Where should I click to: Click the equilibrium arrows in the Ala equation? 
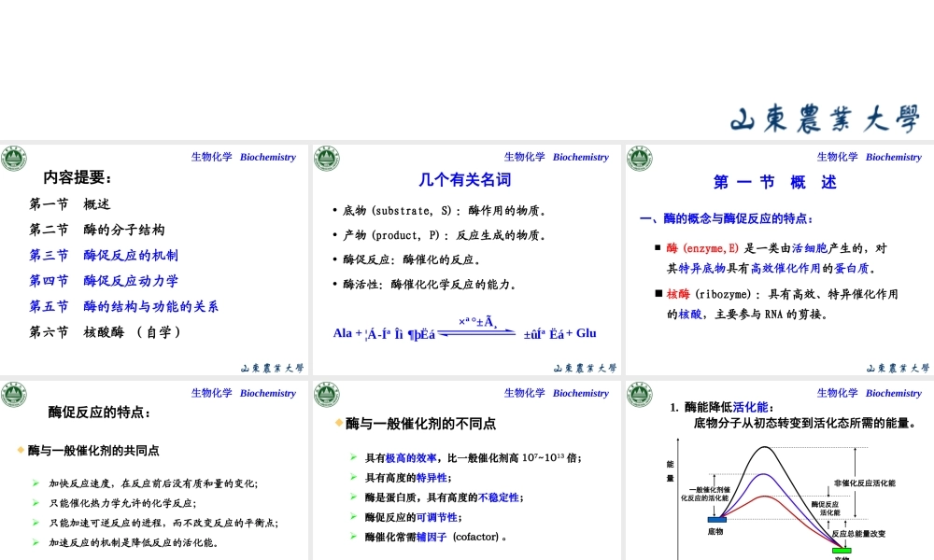(x=476, y=330)
